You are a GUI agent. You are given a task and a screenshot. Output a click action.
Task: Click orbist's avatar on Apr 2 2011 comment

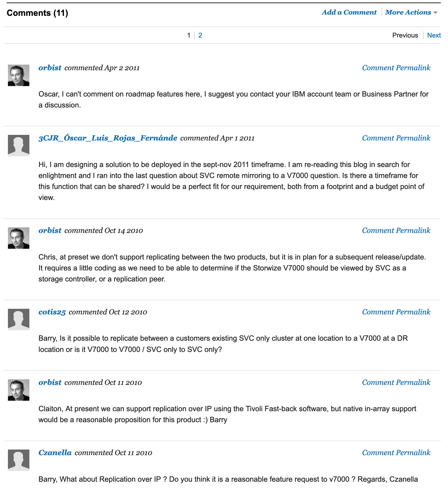[19, 75]
